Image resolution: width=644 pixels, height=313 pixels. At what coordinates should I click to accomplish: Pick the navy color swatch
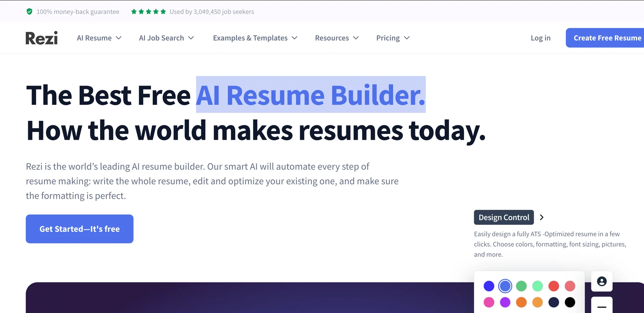(554, 302)
